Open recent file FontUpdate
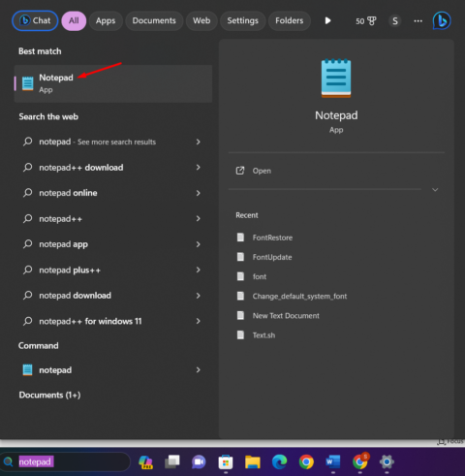Screen dimensions: 465x476 272,257
